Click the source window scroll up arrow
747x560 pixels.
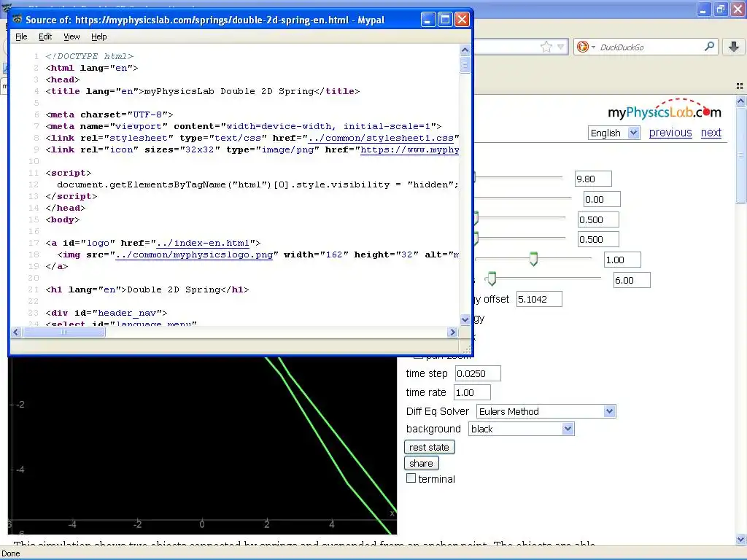tap(465, 50)
